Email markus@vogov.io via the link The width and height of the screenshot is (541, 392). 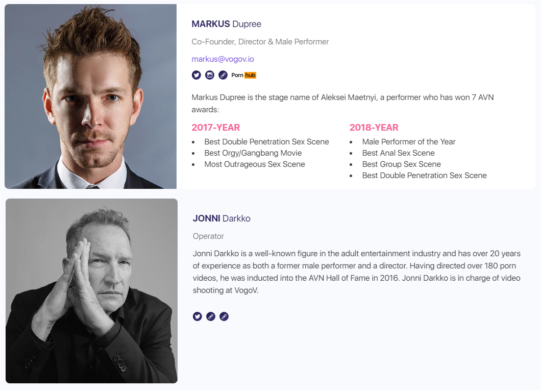223,59
